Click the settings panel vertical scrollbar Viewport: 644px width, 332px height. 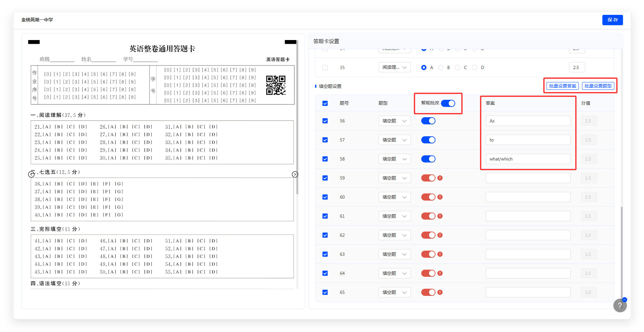pos(621,254)
